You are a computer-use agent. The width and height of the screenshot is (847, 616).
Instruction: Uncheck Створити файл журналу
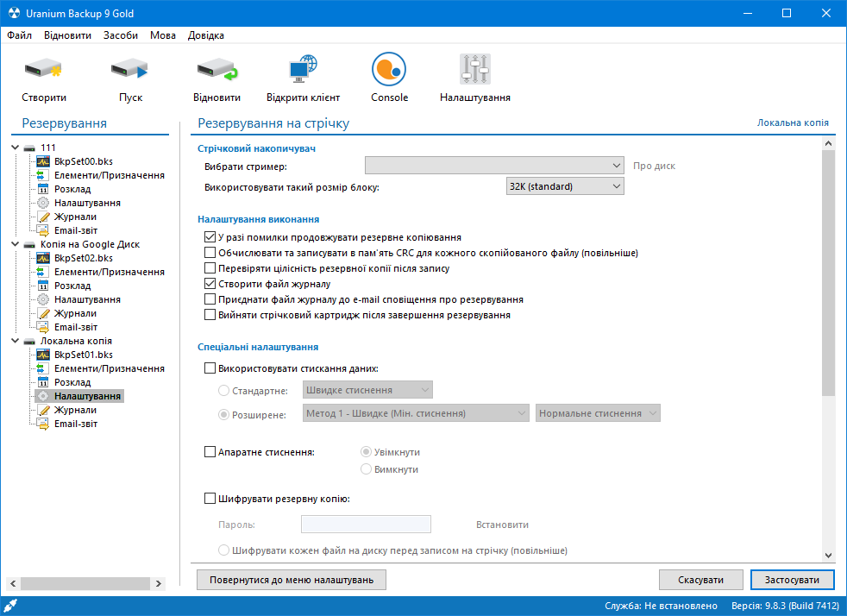point(210,283)
